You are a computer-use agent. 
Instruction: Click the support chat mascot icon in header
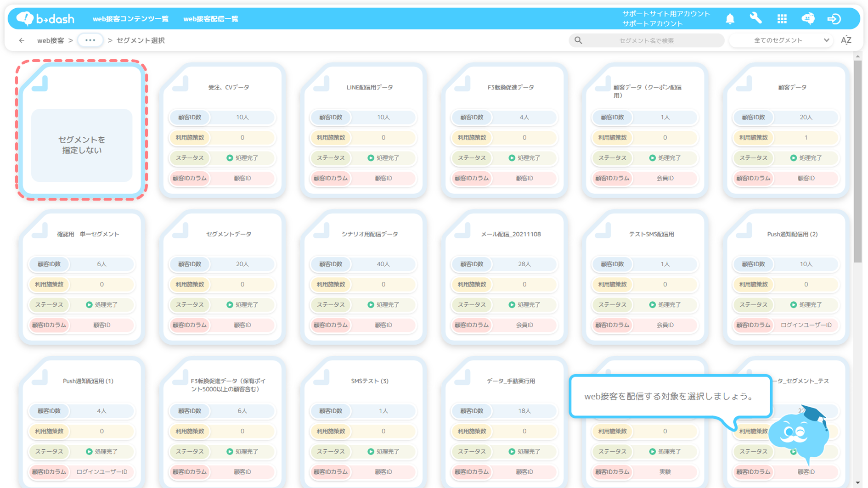[808, 19]
